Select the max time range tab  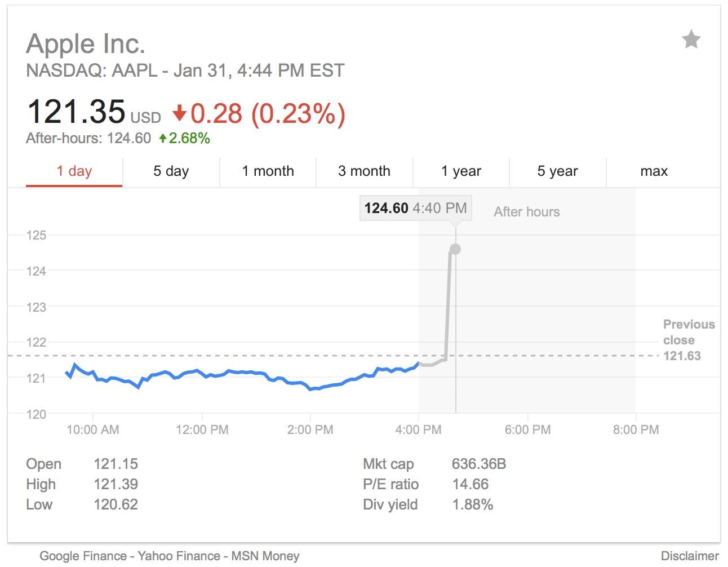click(x=654, y=171)
